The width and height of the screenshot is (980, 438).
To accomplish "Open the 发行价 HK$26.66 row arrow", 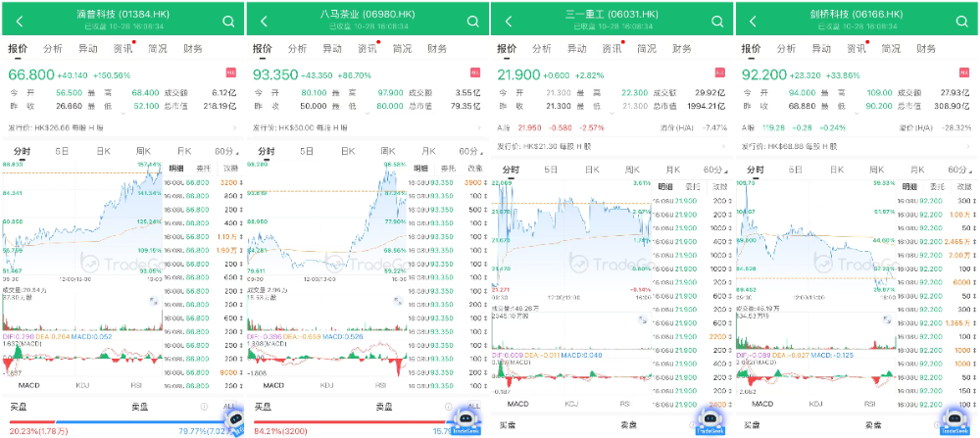I will pos(234,127).
